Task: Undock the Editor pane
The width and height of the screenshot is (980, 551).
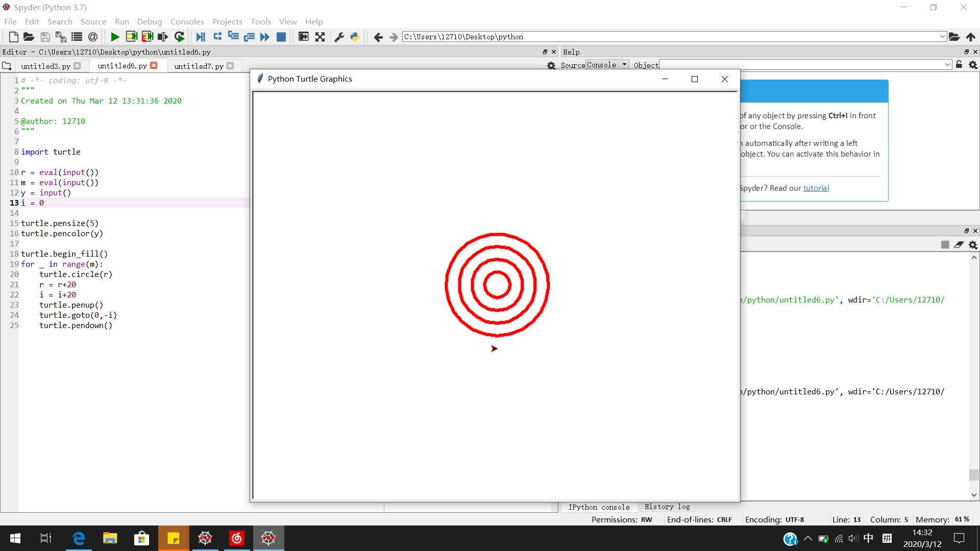Action: [545, 52]
